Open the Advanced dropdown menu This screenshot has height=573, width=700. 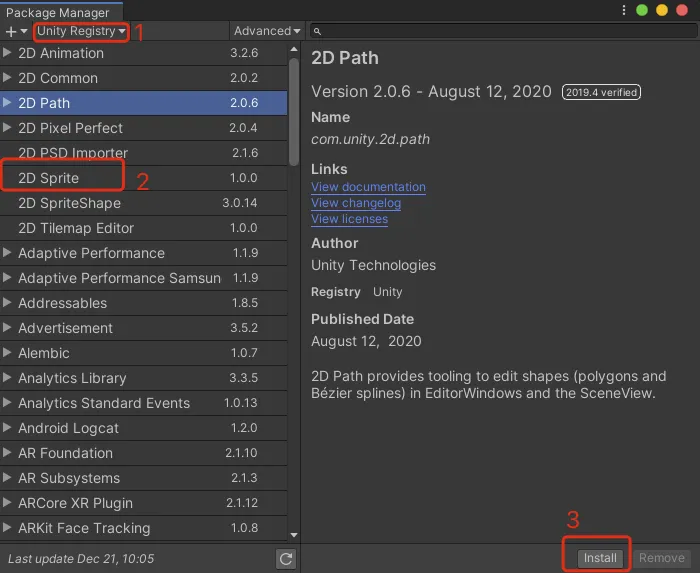coord(267,31)
